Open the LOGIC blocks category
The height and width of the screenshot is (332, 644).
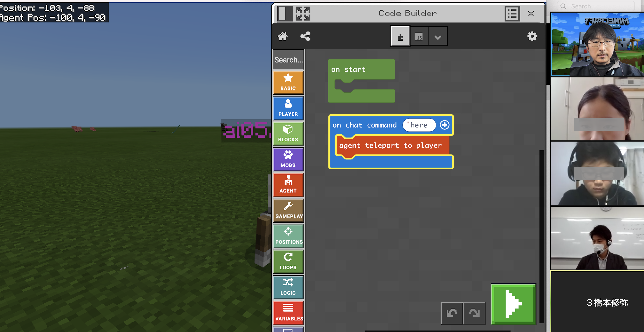[x=288, y=286]
